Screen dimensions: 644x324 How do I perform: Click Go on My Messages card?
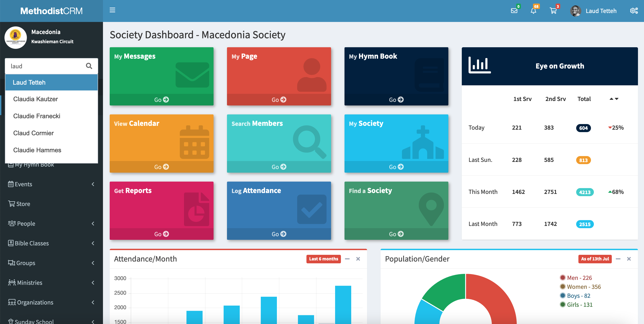161,99
